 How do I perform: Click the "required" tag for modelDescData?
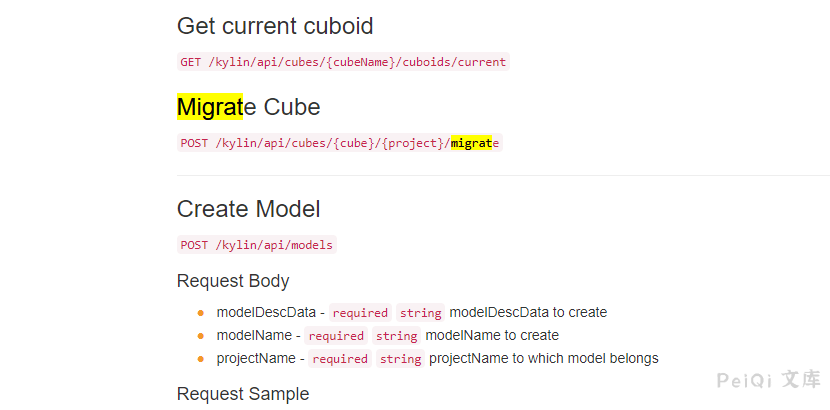pos(360,313)
